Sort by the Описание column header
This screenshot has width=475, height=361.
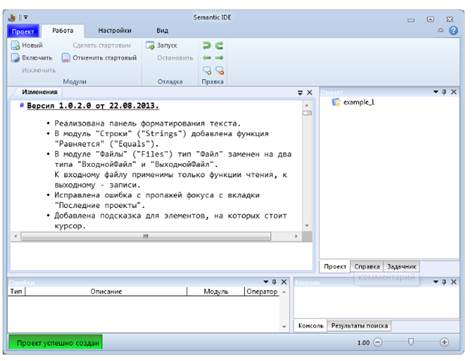(106, 291)
